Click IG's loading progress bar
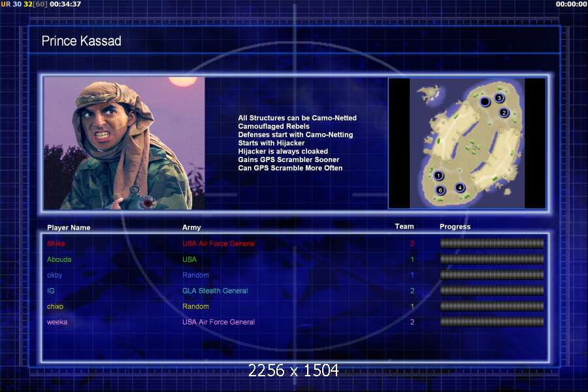588x392 pixels. [x=492, y=291]
